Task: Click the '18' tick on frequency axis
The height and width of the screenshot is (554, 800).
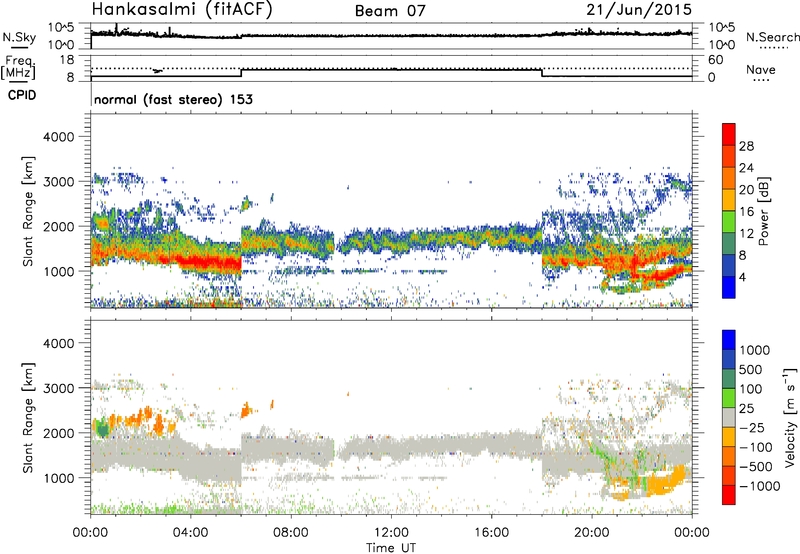Action: pyautogui.click(x=67, y=60)
